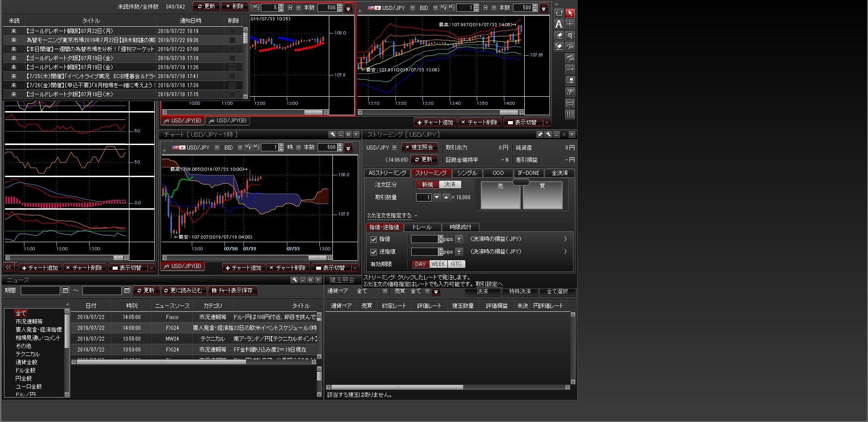Image resolution: width=868 pixels, height=422 pixels.
Task: Select the text annotation 'A' tool
Action: point(559,24)
